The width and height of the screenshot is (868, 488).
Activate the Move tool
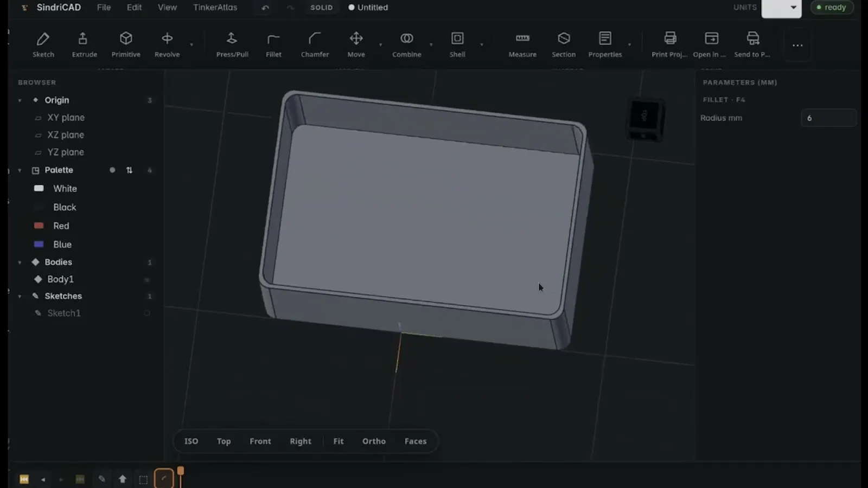(x=356, y=44)
